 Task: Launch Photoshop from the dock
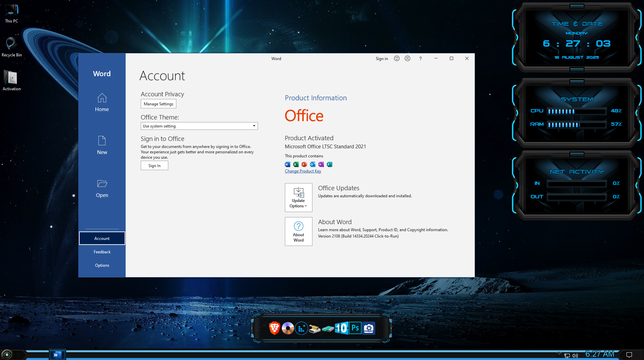(355, 328)
